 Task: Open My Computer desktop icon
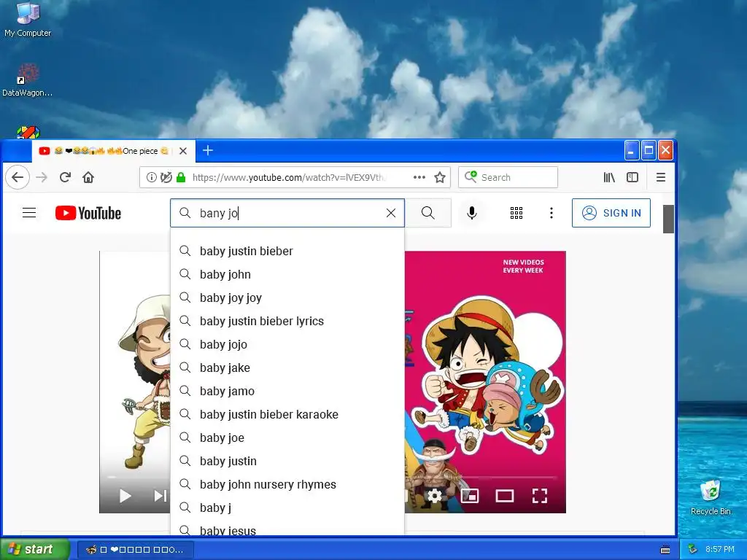tap(28, 20)
